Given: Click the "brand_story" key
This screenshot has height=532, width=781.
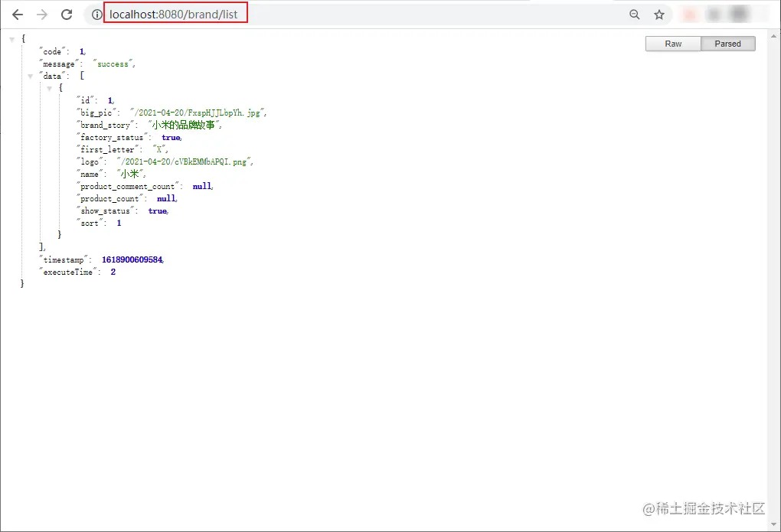Looking at the screenshot, I should 105,125.
